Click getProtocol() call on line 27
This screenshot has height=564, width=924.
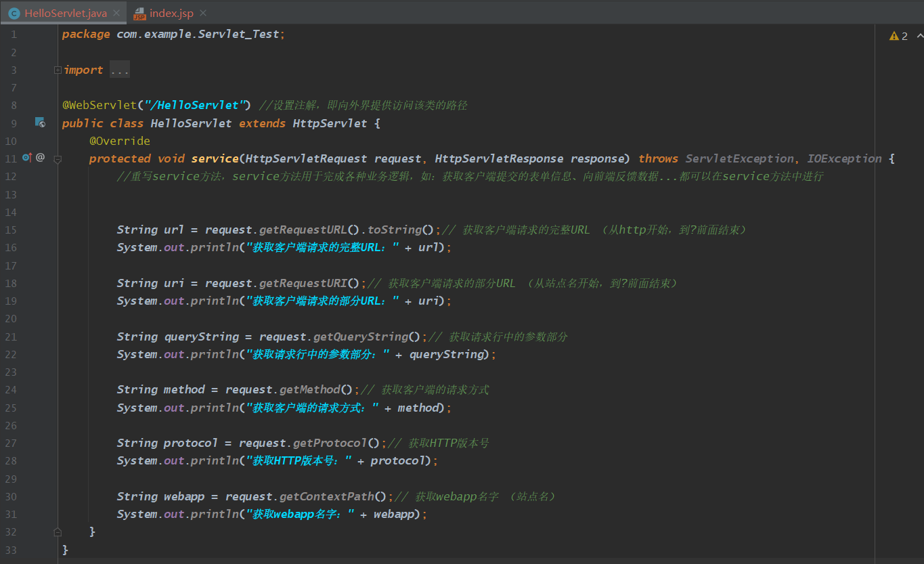[336, 443]
